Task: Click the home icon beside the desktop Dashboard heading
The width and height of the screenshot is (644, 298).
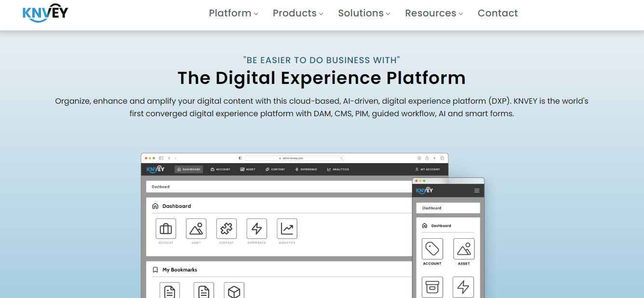Action: point(155,206)
